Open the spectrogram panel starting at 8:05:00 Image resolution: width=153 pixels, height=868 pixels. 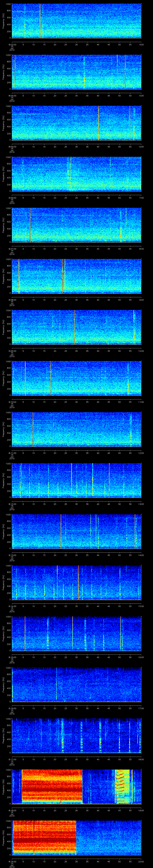77,123
